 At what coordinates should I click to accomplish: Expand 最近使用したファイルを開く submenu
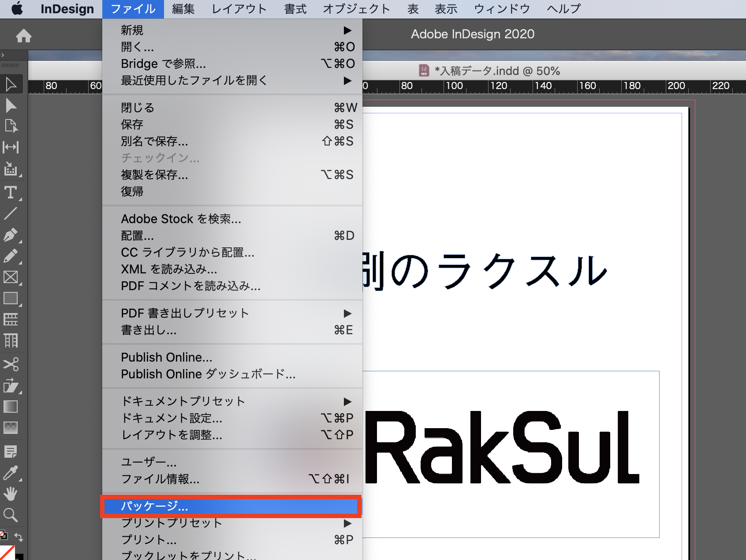232,80
